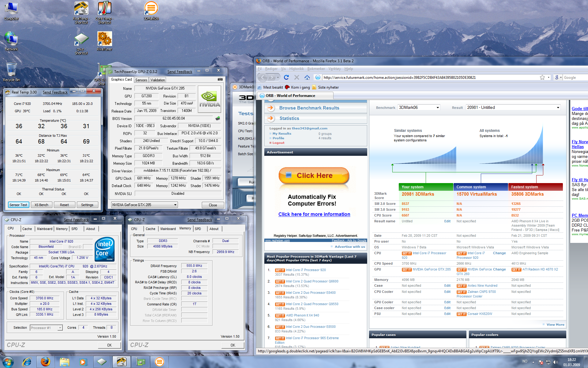Click the Mest besøkt bookmark
588x368 pixels.
[270, 87]
